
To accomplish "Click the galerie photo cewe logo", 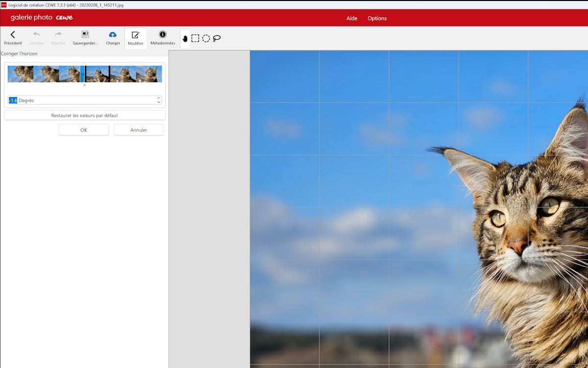I will [x=42, y=18].
